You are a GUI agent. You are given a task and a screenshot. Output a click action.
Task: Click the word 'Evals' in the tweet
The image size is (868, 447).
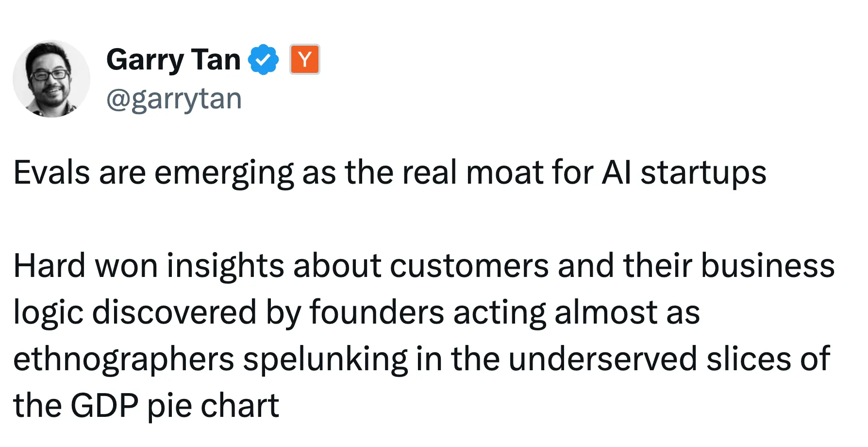pos(52,172)
